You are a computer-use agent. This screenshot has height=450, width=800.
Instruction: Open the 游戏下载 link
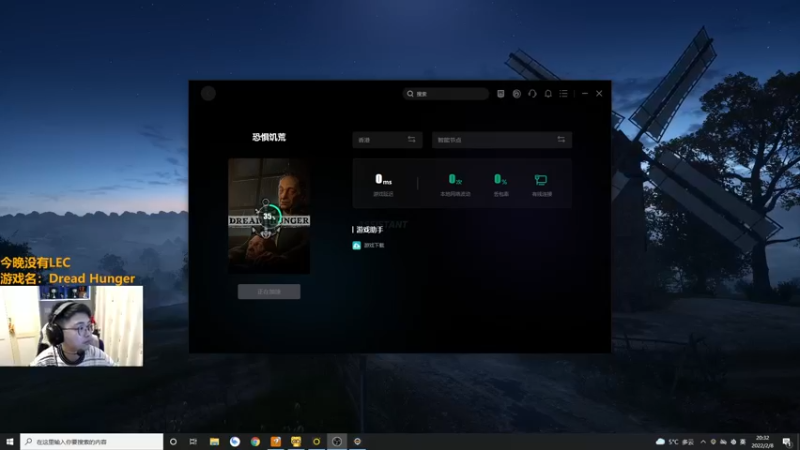(374, 245)
